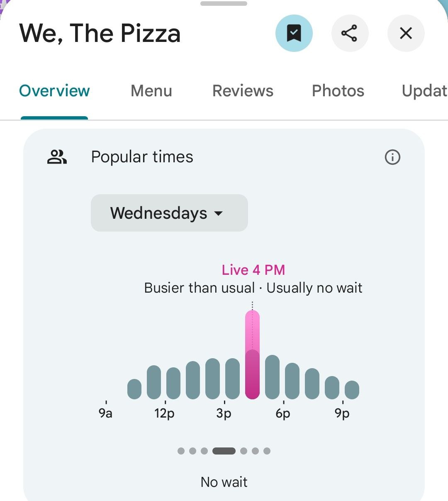Tap the pink live 4 PM bar
The width and height of the screenshot is (448, 501).
(x=252, y=355)
